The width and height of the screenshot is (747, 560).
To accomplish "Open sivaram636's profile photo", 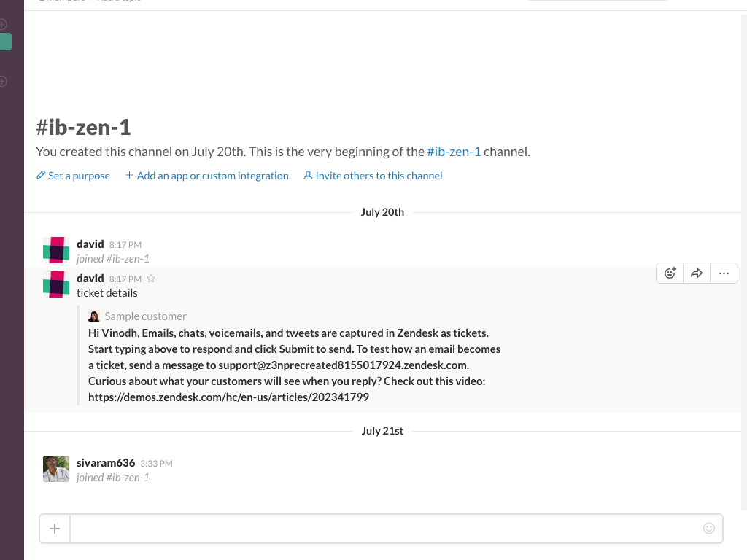I will point(56,469).
